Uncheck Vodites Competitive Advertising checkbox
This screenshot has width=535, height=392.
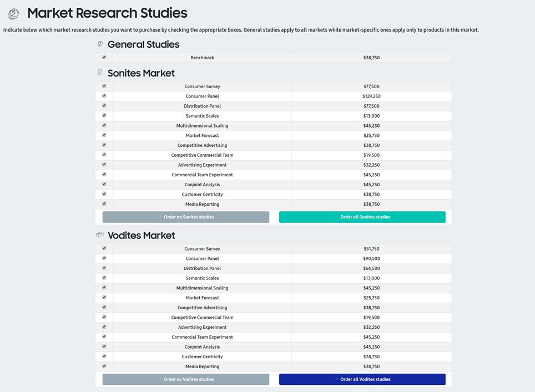tap(104, 307)
